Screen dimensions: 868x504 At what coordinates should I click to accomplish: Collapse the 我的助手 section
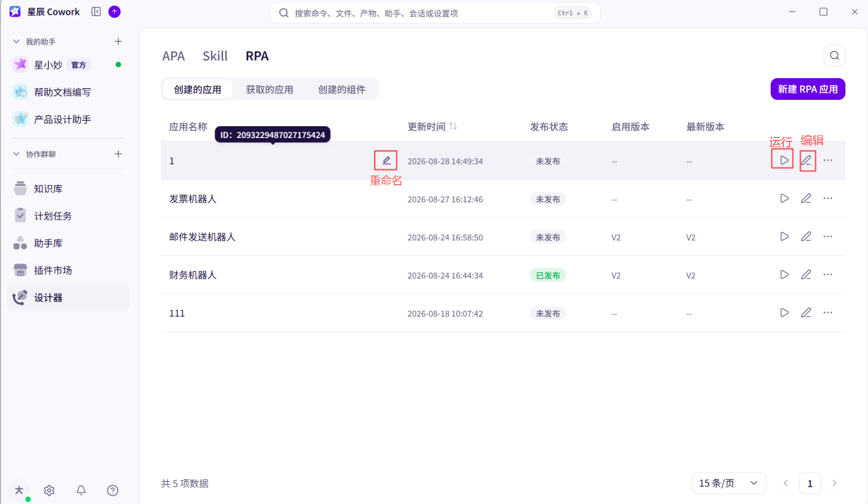16,41
